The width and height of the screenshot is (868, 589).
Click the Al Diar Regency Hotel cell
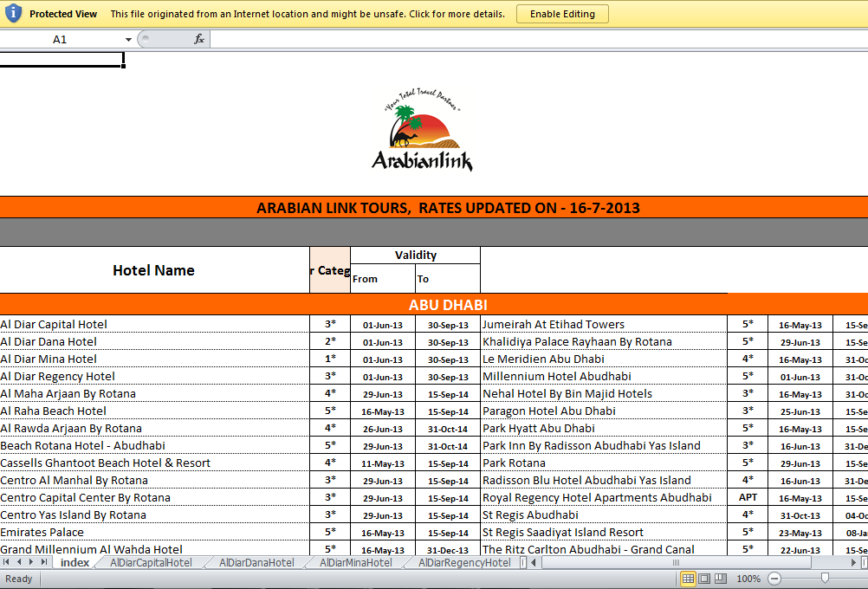point(154,377)
